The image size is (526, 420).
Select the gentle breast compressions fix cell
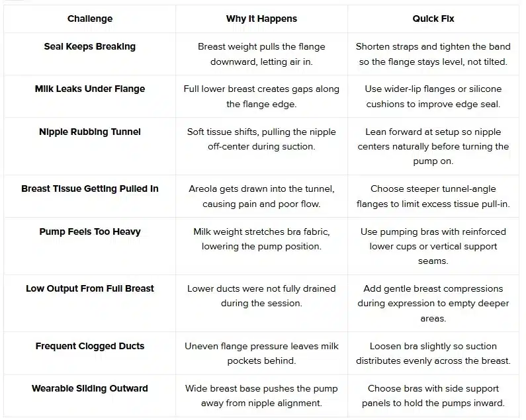(x=433, y=303)
